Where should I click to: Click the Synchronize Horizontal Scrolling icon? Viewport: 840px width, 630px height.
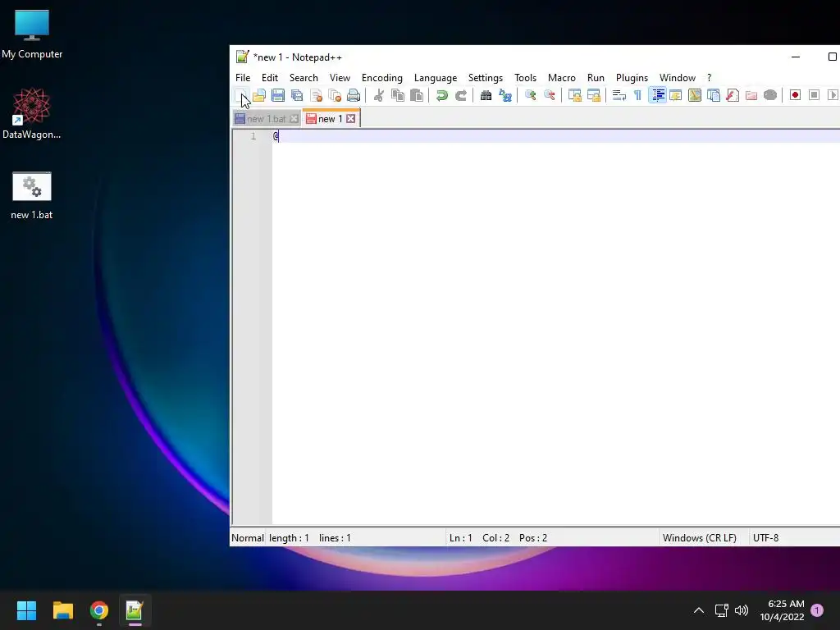pos(594,95)
